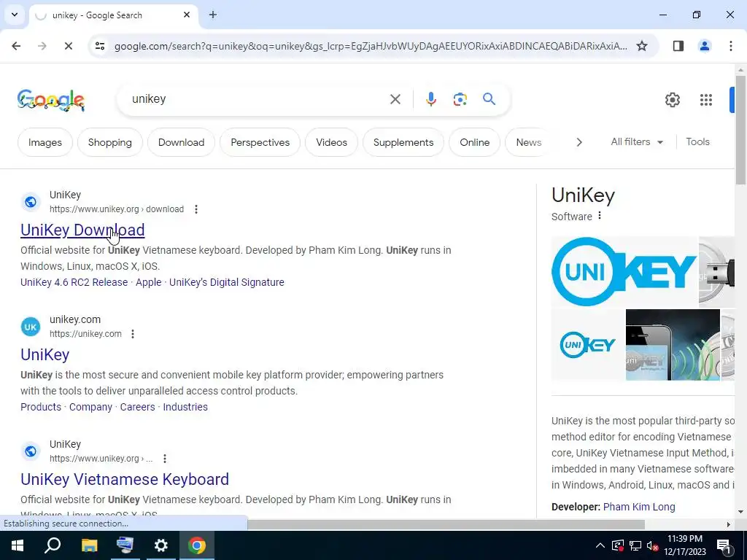Click the horizontal page scrollbar

coord(446,524)
